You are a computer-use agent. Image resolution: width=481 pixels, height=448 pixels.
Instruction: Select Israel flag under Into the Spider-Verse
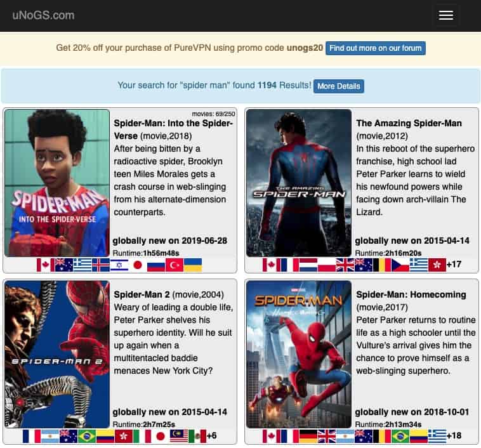[119, 265]
